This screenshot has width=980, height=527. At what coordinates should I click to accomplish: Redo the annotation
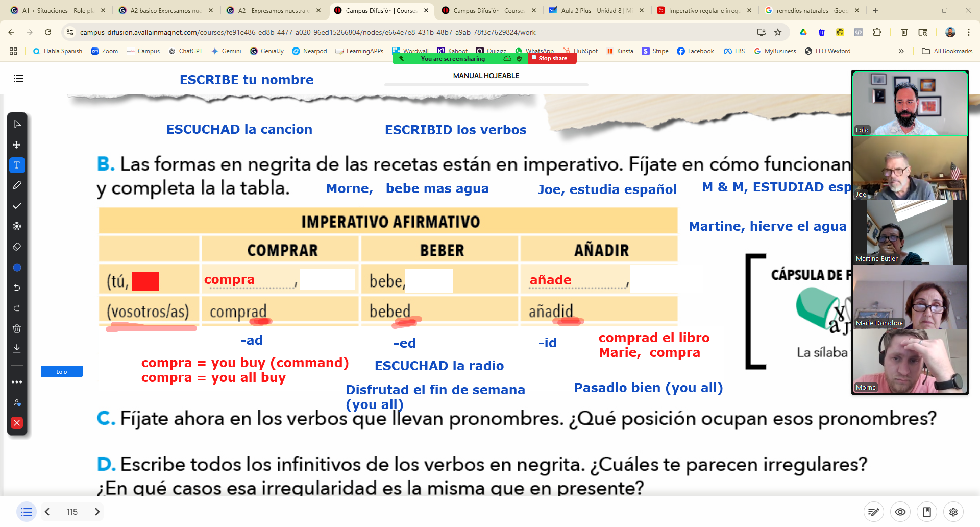coord(17,308)
